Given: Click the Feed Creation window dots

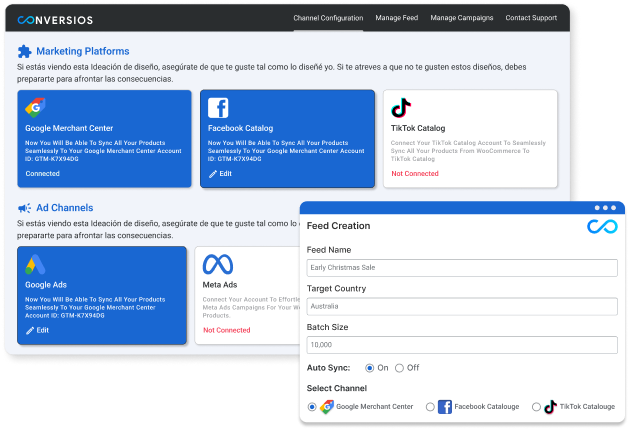Looking at the screenshot, I should click(605, 208).
